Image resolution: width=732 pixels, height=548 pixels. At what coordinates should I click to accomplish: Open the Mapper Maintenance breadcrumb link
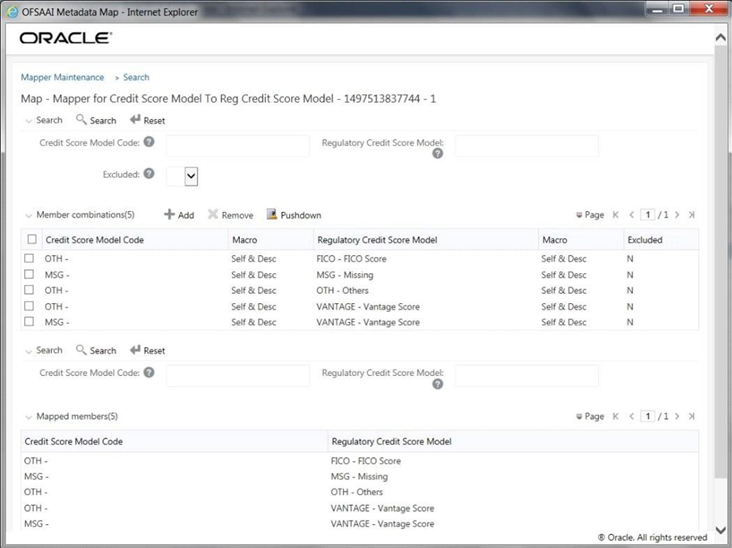click(62, 77)
